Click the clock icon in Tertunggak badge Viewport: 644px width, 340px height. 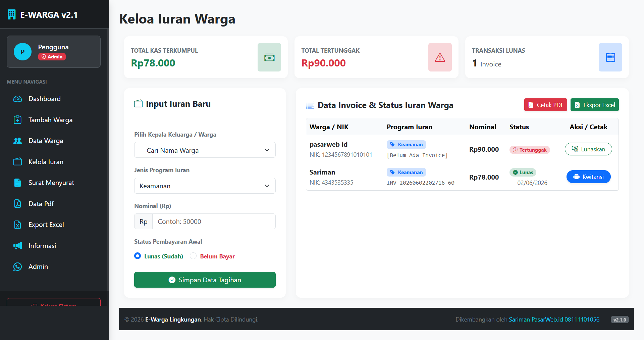[x=515, y=150]
